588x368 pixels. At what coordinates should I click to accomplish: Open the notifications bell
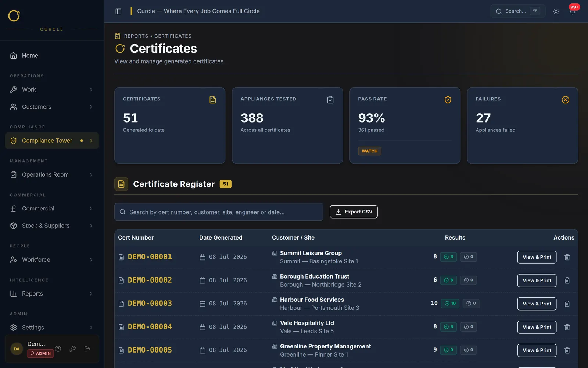pos(572,11)
